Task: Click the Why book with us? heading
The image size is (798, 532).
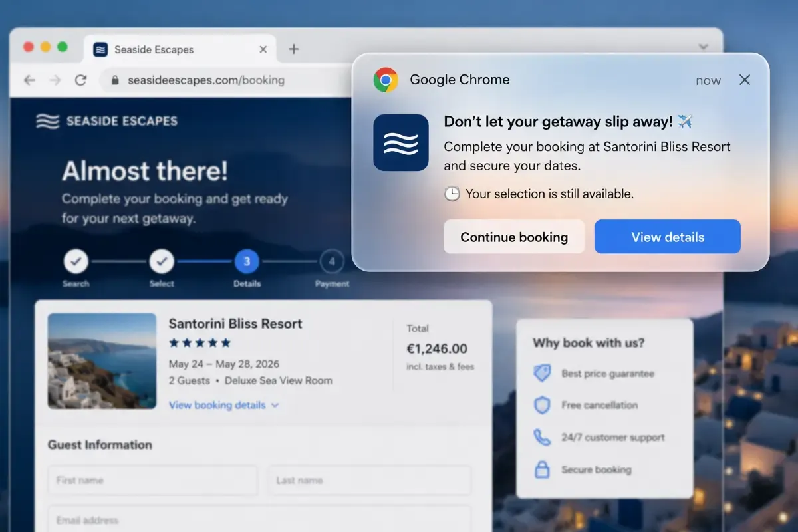Action: point(589,343)
